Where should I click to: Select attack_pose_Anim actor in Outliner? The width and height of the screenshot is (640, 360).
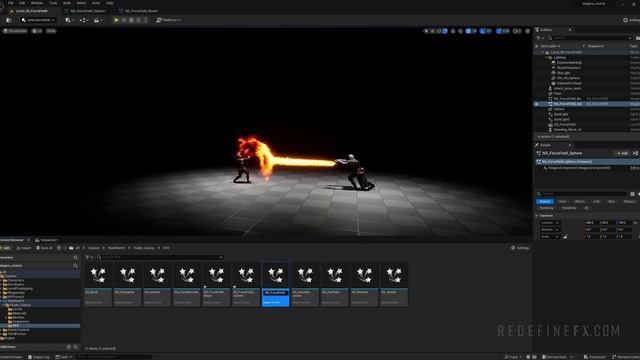[x=567, y=89]
